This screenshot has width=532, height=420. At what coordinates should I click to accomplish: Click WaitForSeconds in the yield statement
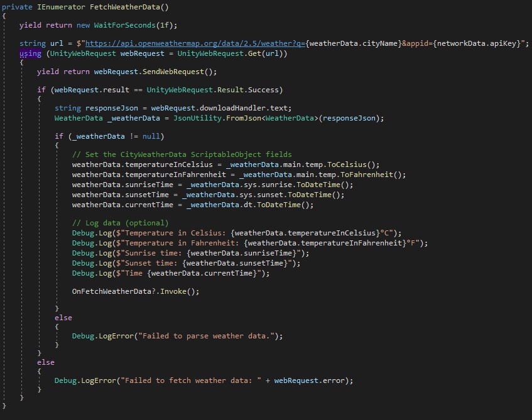[x=124, y=25]
